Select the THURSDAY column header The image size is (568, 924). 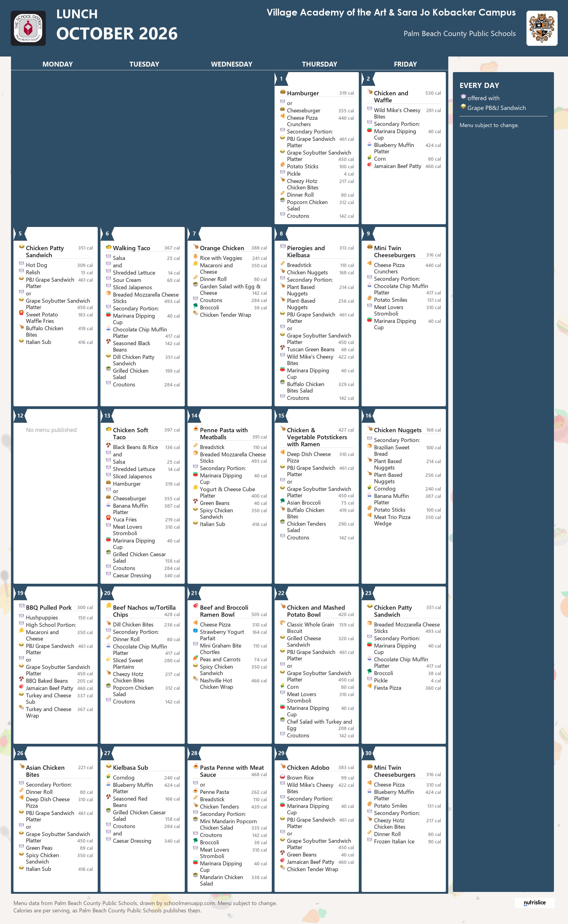click(x=319, y=64)
